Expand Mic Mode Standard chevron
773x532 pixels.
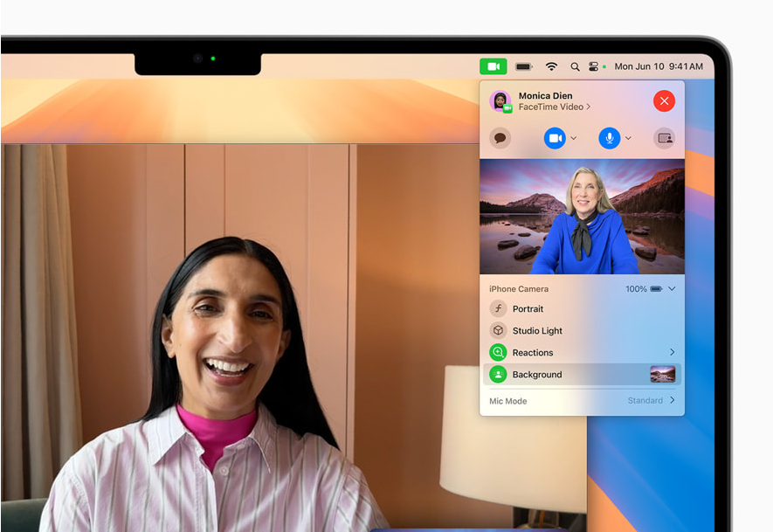pyautogui.click(x=672, y=400)
